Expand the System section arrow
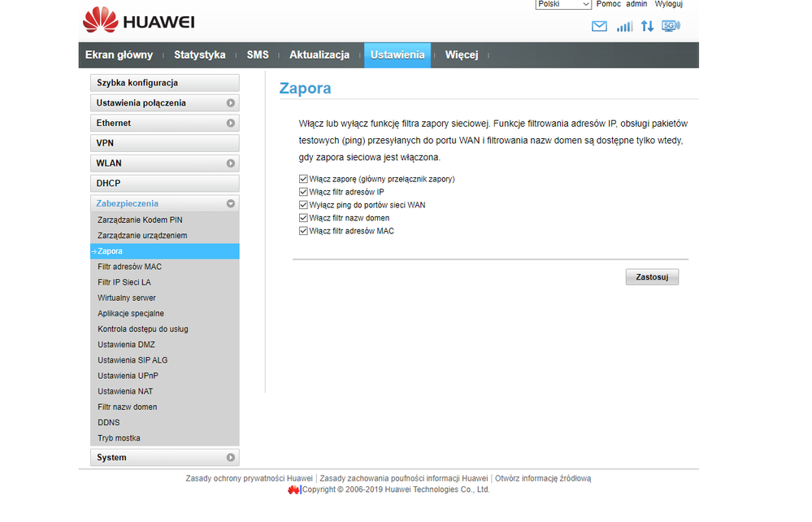Image resolution: width=812 pixels, height=522 pixels. tap(231, 458)
